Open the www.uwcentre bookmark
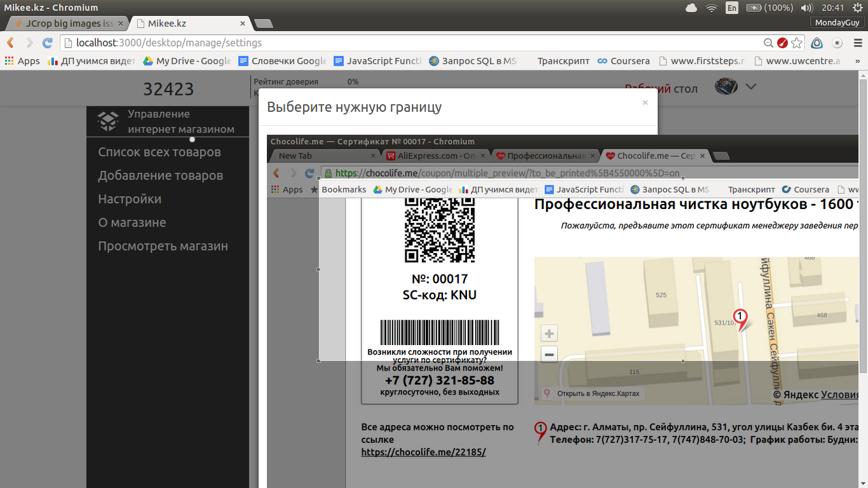Viewport: 868px width, 488px height. pos(797,61)
